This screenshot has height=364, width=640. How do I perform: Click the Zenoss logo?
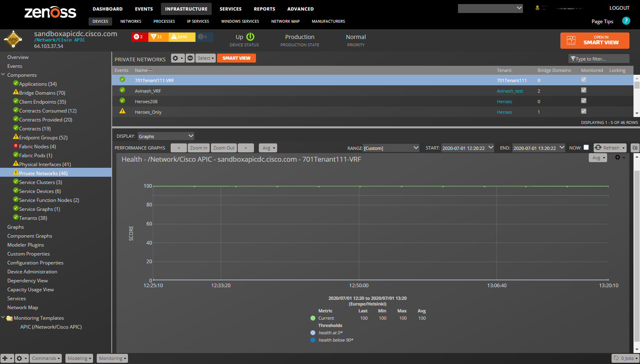pos(50,12)
